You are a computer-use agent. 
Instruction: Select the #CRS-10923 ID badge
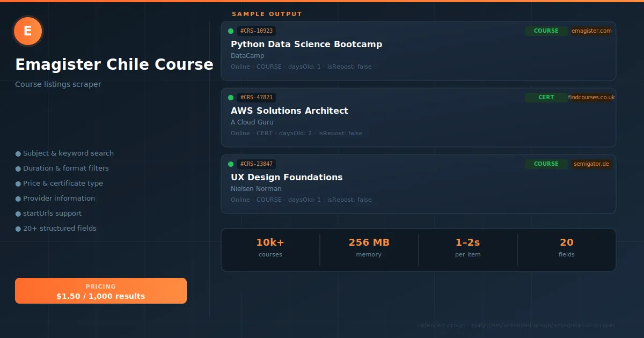tap(257, 31)
